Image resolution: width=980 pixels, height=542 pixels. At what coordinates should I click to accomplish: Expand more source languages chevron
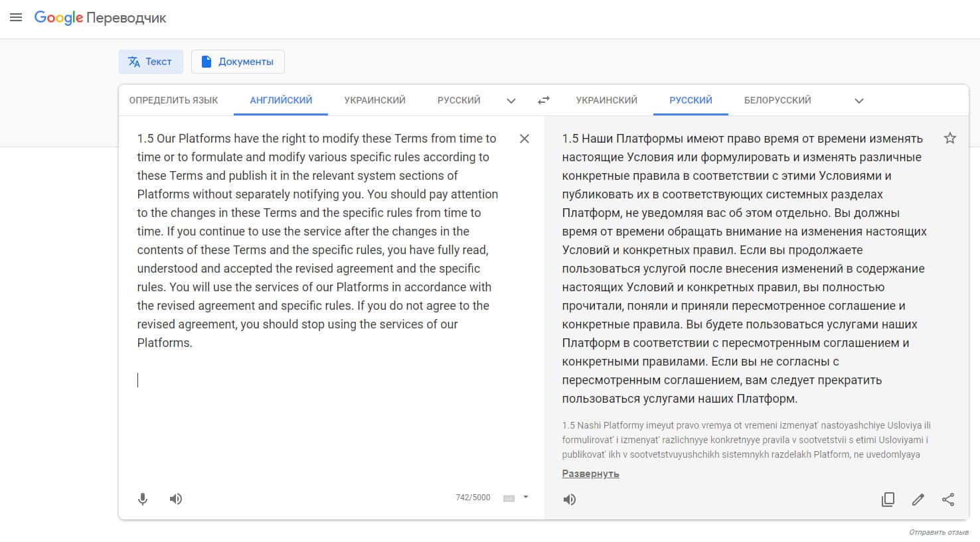point(511,101)
